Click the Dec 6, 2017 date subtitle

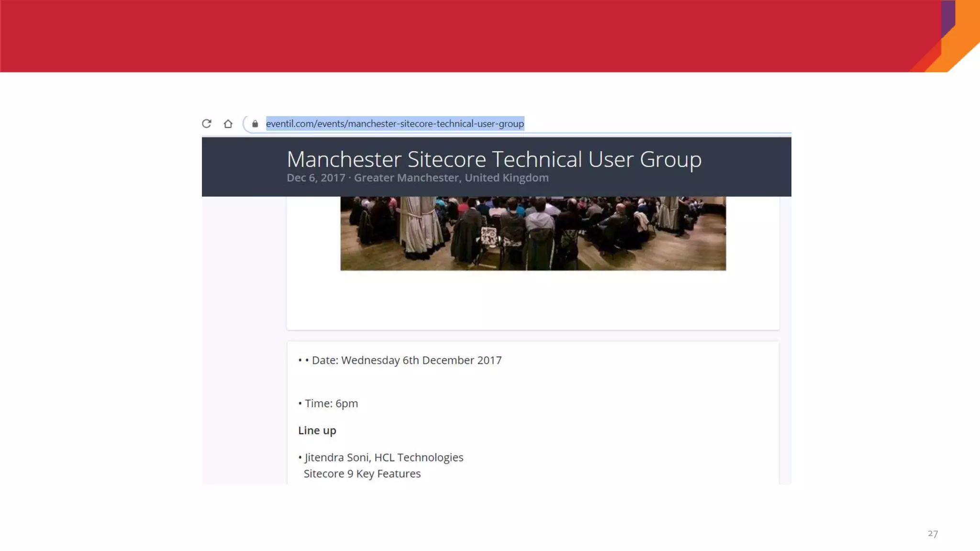click(x=316, y=178)
